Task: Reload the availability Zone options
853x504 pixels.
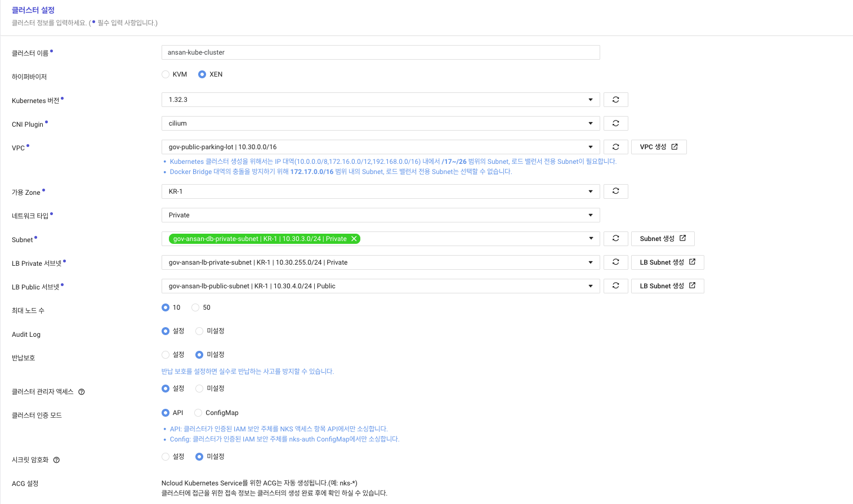Action: point(615,191)
